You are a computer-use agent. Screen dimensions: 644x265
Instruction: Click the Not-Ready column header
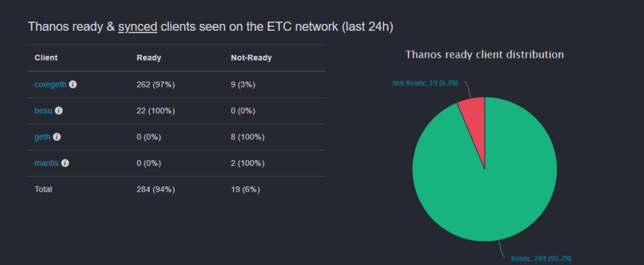[251, 58]
